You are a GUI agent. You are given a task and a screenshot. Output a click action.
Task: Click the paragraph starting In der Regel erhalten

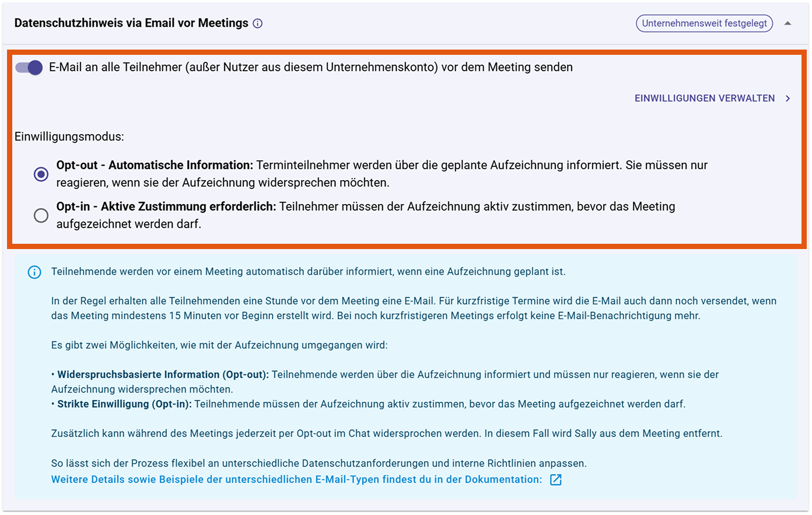(x=413, y=309)
